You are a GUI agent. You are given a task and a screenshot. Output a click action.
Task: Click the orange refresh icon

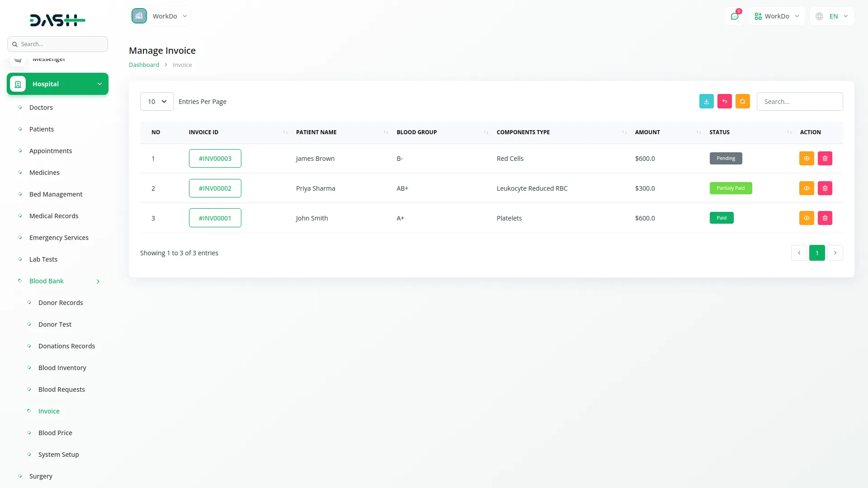click(x=742, y=101)
